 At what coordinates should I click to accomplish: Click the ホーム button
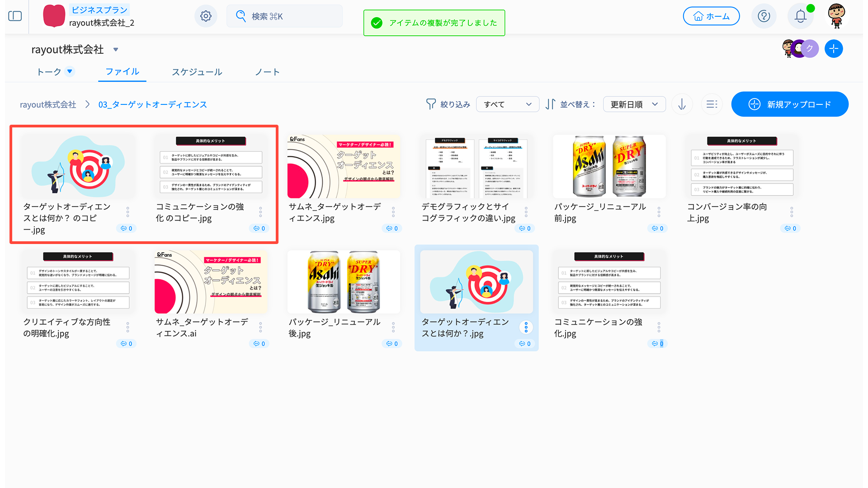coord(711,16)
